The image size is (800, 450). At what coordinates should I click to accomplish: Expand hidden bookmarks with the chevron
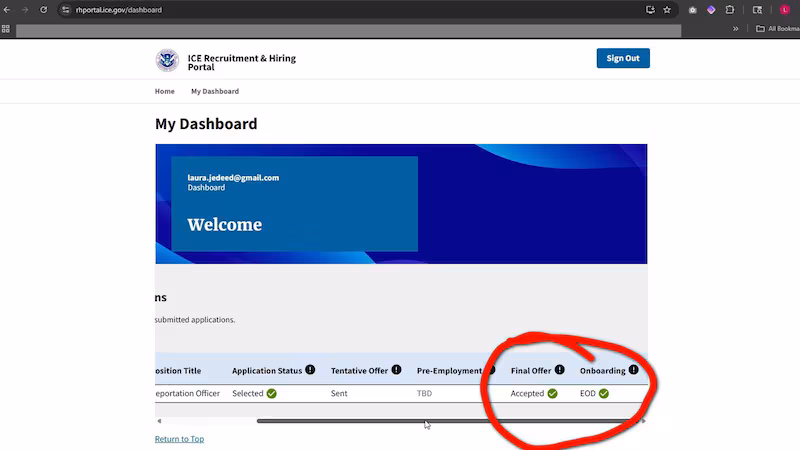(x=736, y=29)
